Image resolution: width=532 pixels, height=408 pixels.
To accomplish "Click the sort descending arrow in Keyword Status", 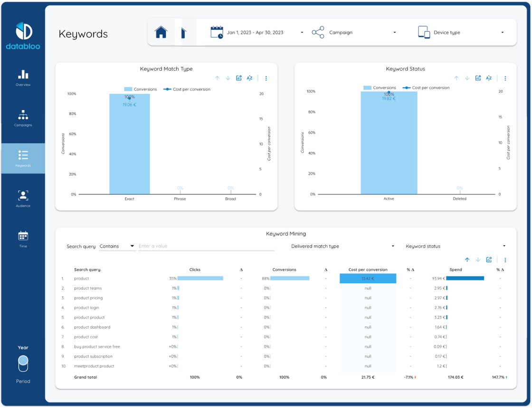I will tap(467, 78).
